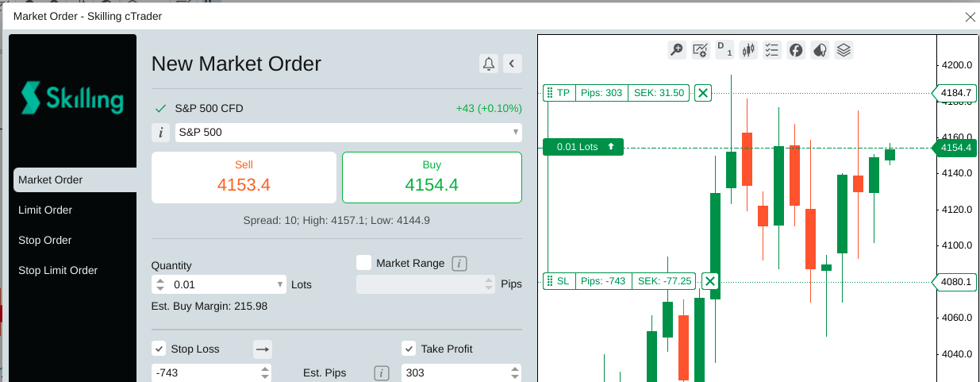The width and height of the screenshot is (980, 382).
Task: Open the chart color options icon
Action: pos(820,50)
